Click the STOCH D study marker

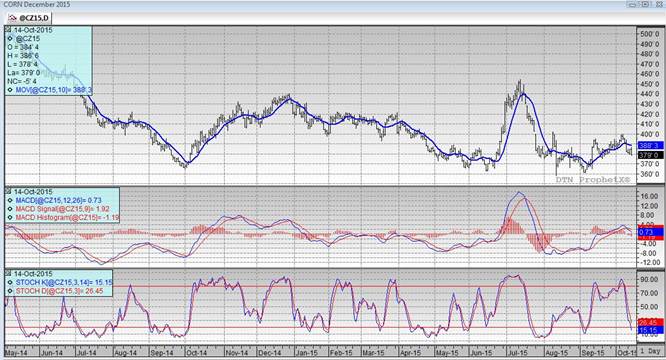pyautogui.click(x=11, y=291)
